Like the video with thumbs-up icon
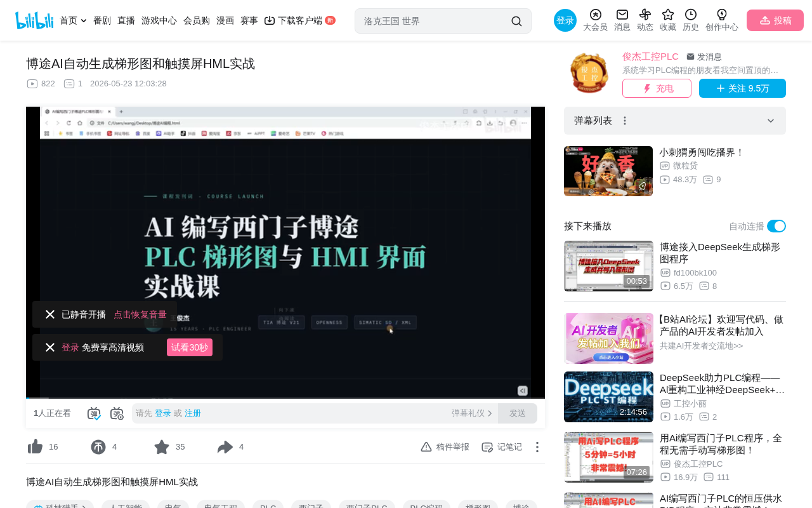Image resolution: width=812 pixels, height=508 pixels. tap(35, 447)
